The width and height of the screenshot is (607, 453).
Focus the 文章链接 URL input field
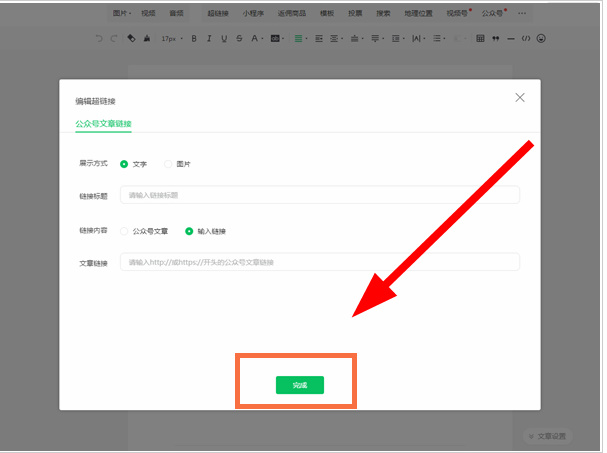tap(320, 262)
